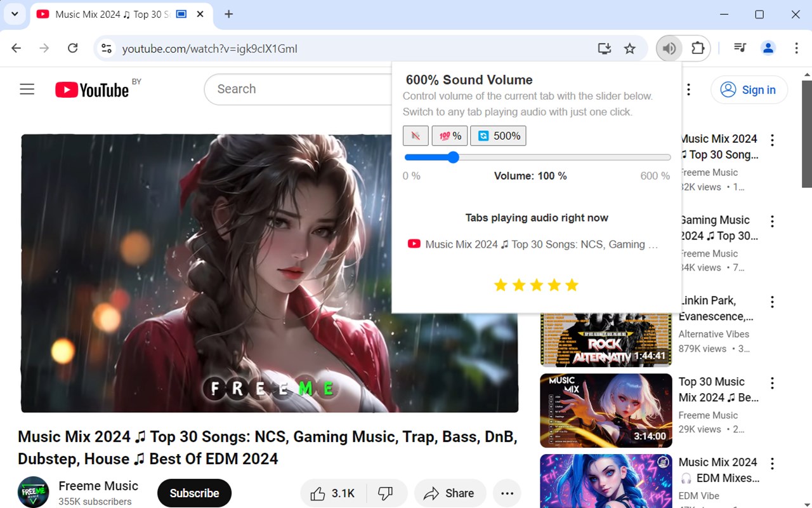The height and width of the screenshot is (508, 812).
Task: Click the page vertical scrollbar
Action: coord(807,133)
